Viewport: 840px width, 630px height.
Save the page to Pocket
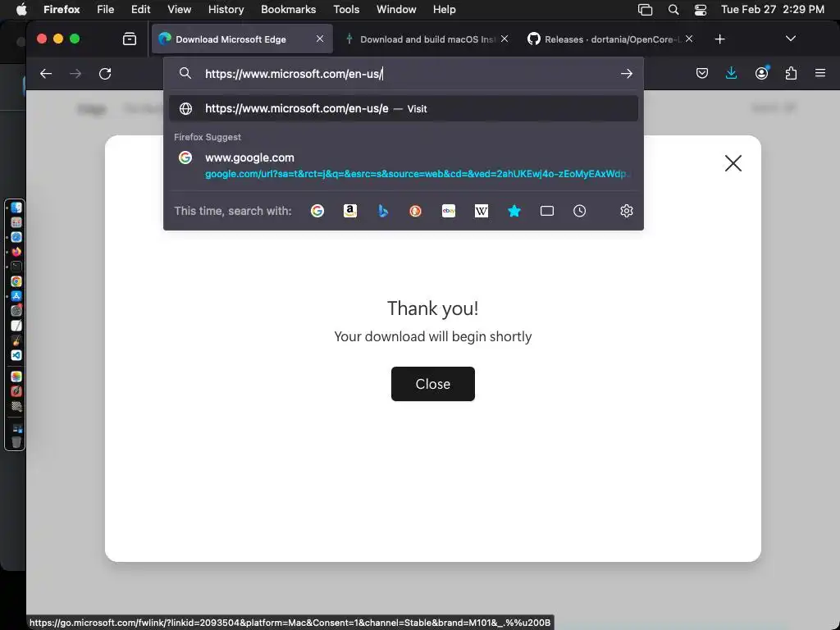(702, 73)
